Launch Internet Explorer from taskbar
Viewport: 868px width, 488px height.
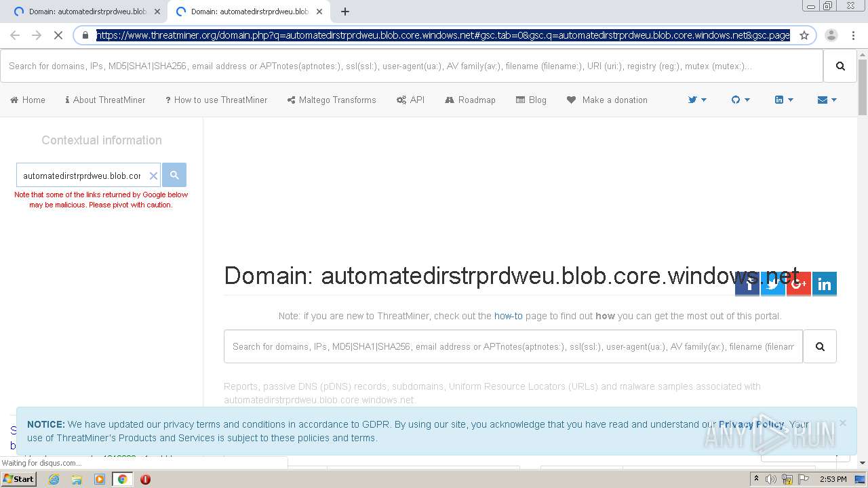pos(54,479)
